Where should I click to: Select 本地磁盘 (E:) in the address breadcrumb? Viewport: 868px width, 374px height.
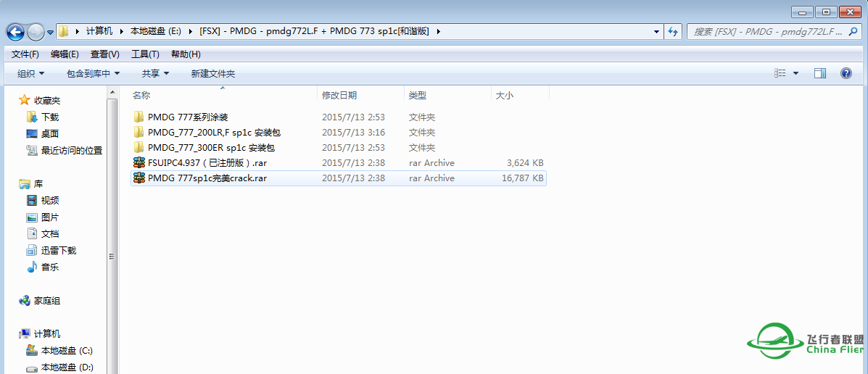tap(156, 32)
